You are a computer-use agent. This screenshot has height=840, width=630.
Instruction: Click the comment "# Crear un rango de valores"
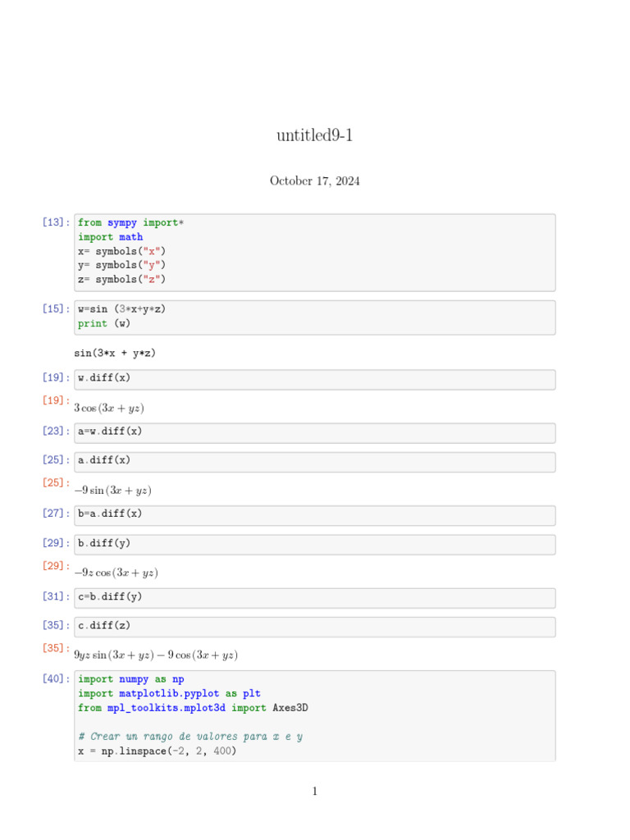pos(190,737)
